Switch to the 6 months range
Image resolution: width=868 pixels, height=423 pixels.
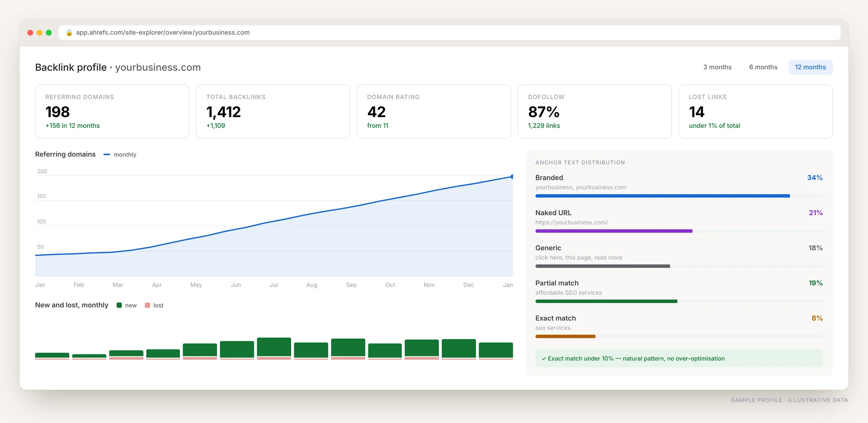tap(763, 67)
